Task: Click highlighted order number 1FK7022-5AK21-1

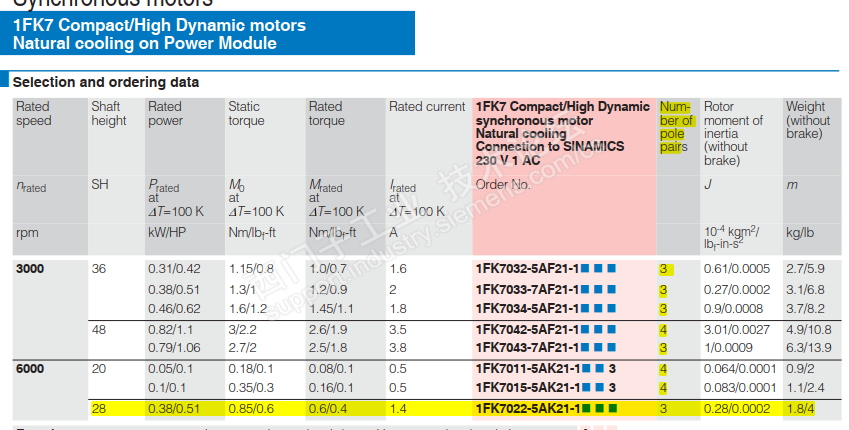Action: (546, 408)
